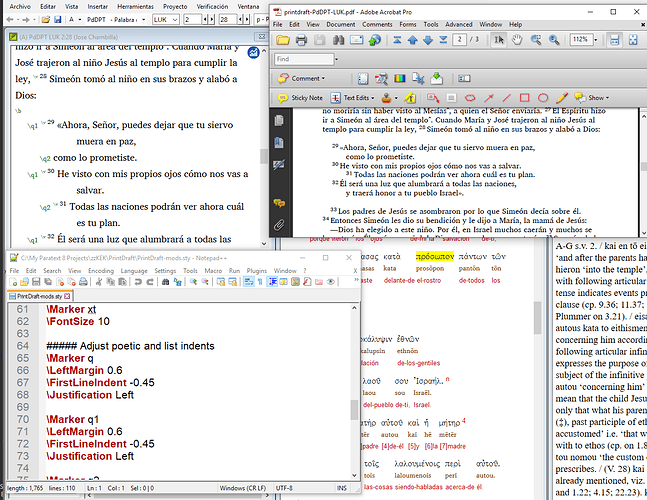Toggle Show all characters pilcrow icon
Viewport: 647px width, 500px height.
(x=260, y=282)
